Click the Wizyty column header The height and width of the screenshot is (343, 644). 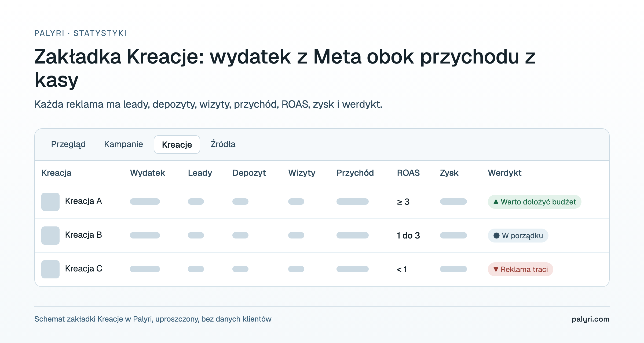[x=302, y=173]
